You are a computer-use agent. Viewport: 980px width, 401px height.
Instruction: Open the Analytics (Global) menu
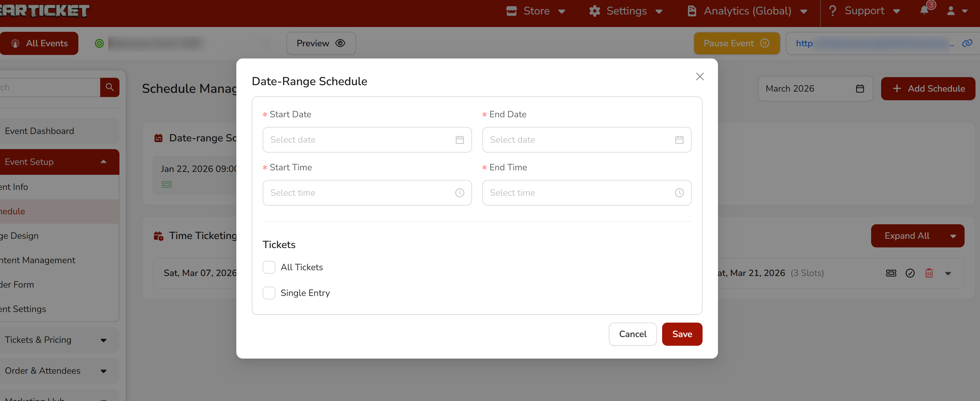tap(747, 11)
